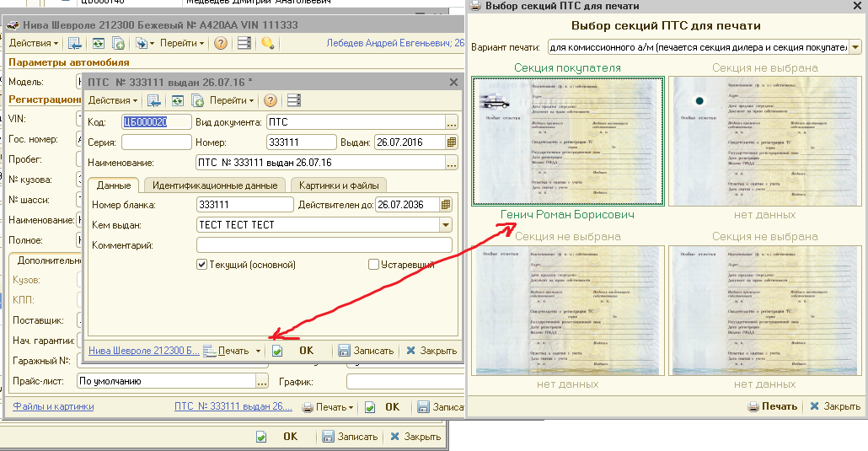The height and width of the screenshot is (451, 868).
Task: Click ellipsis button of Прайс-лист field
Action: pos(262,381)
